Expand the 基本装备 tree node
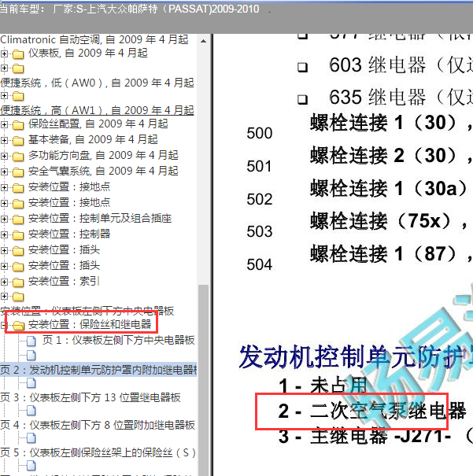Viewport: 473px width, 476px height. point(4,140)
